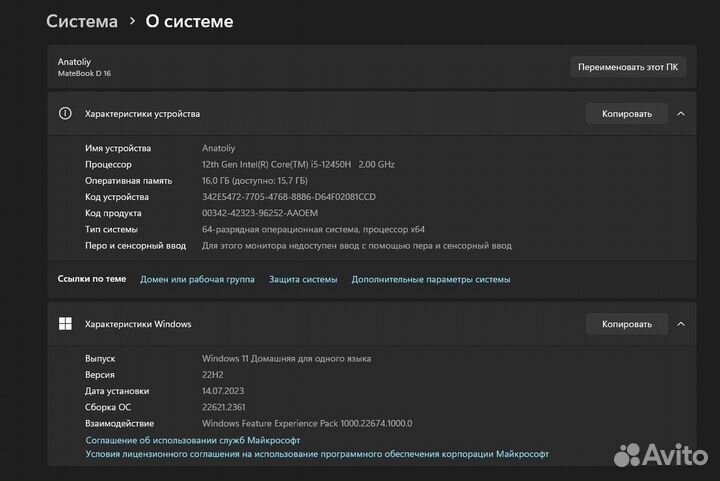Collapse the Характеристики устройства section

(681, 114)
